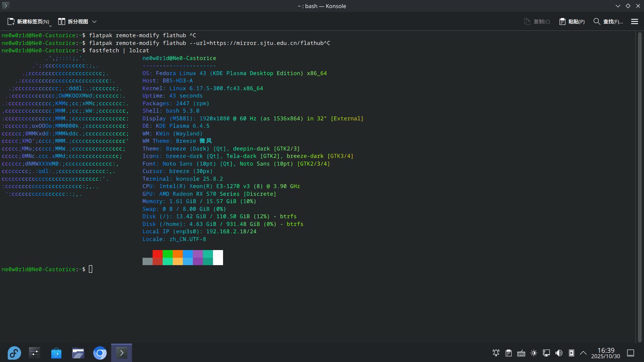Screen dimensions: 644x362
Task: Select the Konsole task in taskbar
Action: (121, 353)
